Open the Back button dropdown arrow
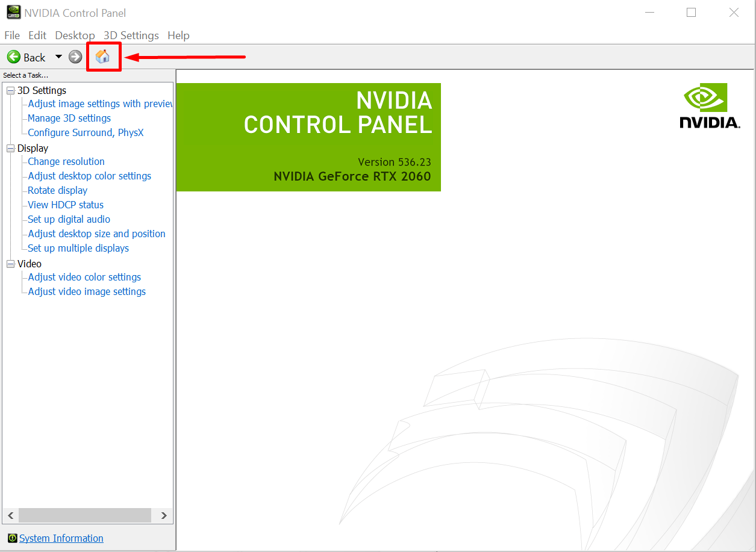756x552 pixels. click(x=58, y=57)
